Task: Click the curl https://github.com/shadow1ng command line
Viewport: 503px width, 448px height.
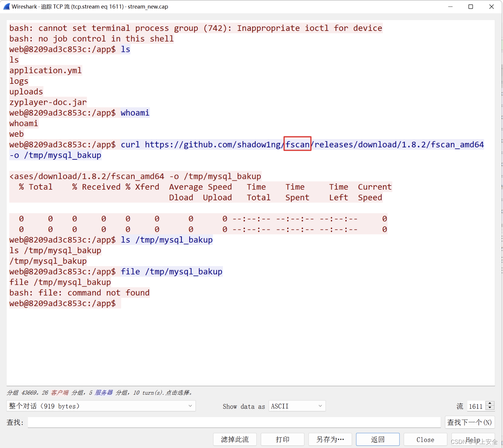Action: coord(302,145)
